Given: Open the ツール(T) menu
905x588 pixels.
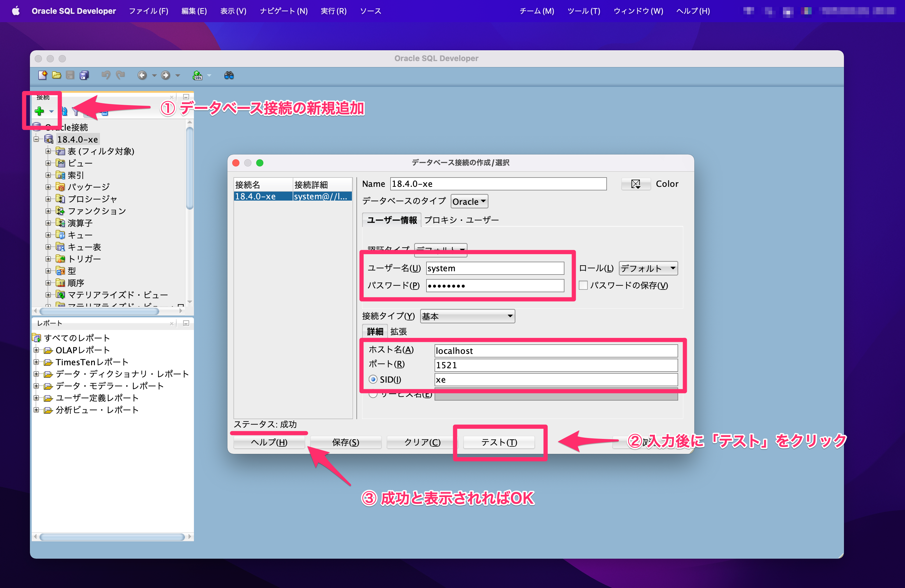Looking at the screenshot, I should click(x=583, y=11).
